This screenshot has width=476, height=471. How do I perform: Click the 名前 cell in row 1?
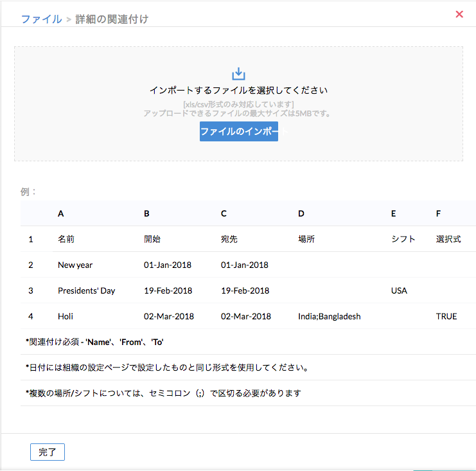66,239
